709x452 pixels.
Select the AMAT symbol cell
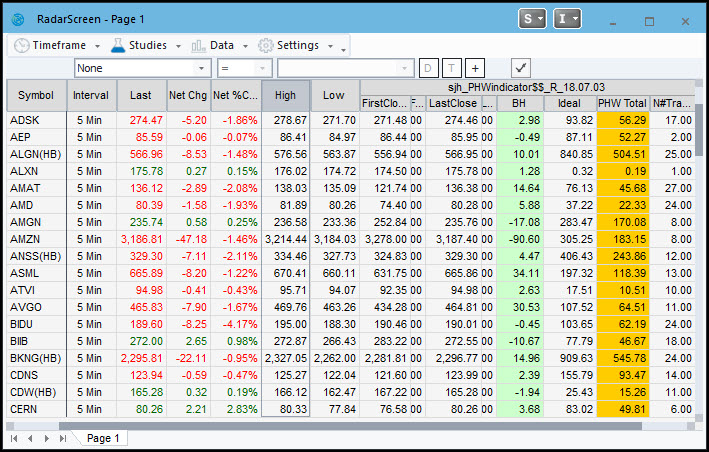point(36,188)
